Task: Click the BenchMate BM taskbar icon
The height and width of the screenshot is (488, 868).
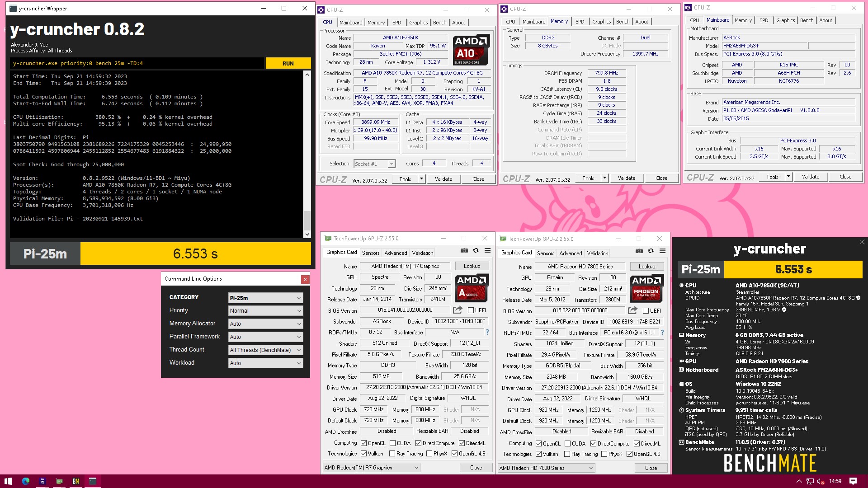Action: coord(76,481)
